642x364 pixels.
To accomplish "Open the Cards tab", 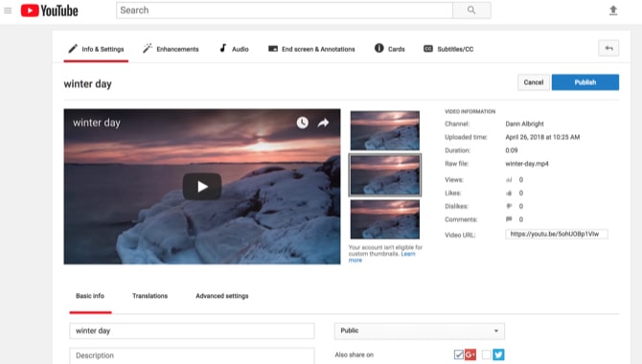I will (x=389, y=49).
